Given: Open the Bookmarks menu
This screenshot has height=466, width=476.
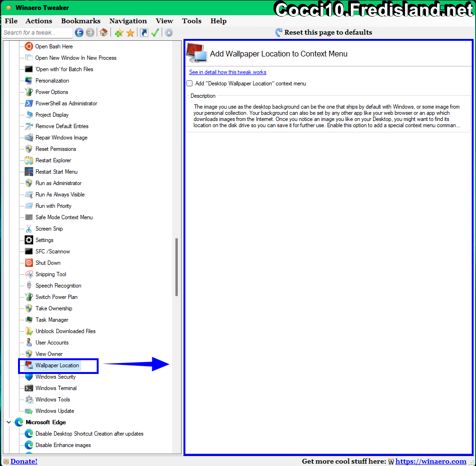Looking at the screenshot, I should [81, 21].
